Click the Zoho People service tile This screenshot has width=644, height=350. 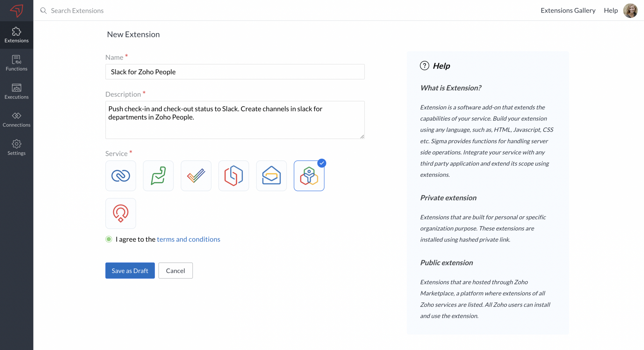[308, 176]
